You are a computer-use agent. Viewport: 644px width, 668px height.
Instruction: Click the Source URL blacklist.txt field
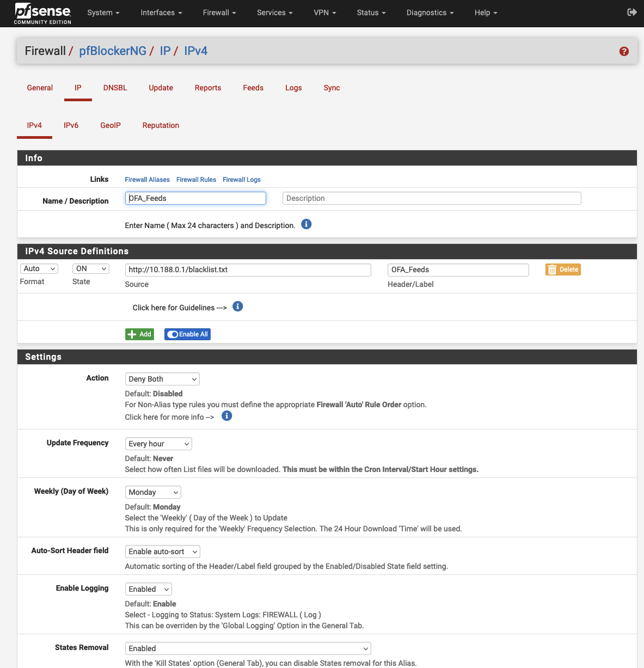tap(248, 269)
